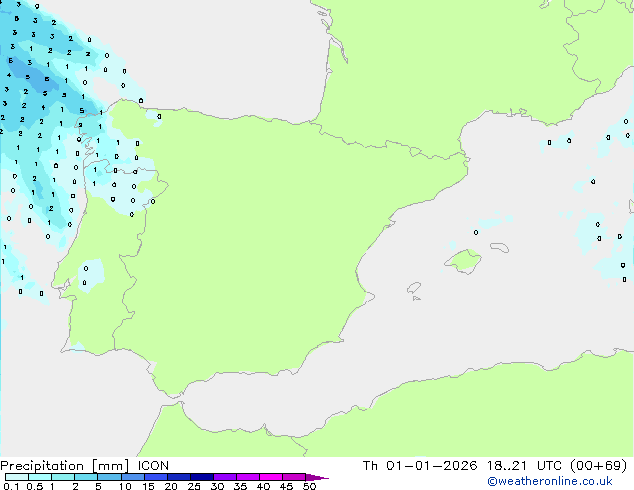Select the legend swatch between 0.1 and 0.5
Image resolution: width=634 pixels, height=490 pixels.
coord(17,477)
